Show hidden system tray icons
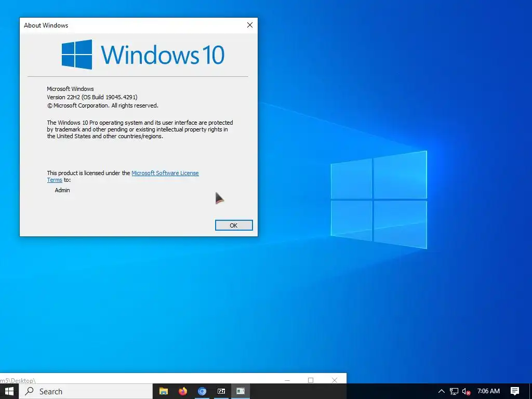This screenshot has height=399, width=532. [442, 391]
